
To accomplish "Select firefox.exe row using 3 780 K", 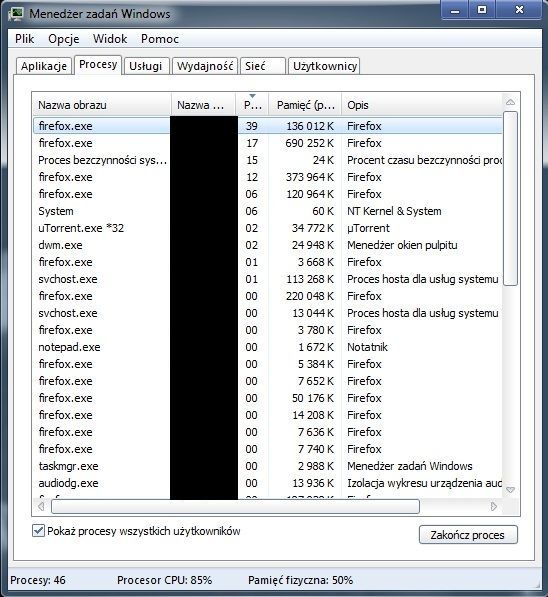I will click(268, 330).
